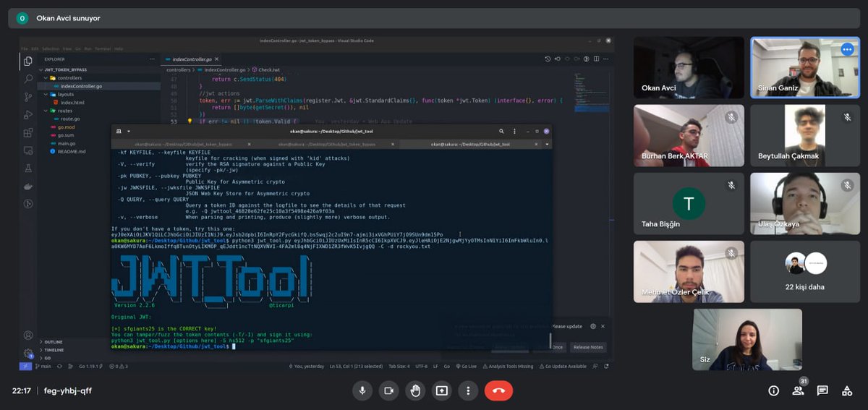Open Explorer panel more actions ellipsis
The width and height of the screenshot is (868, 410).
click(x=152, y=59)
